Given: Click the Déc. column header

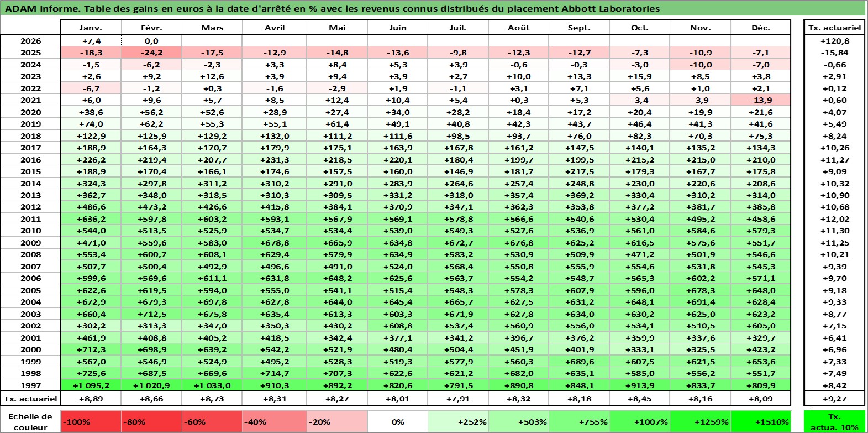Looking at the screenshot, I should pos(761,28).
